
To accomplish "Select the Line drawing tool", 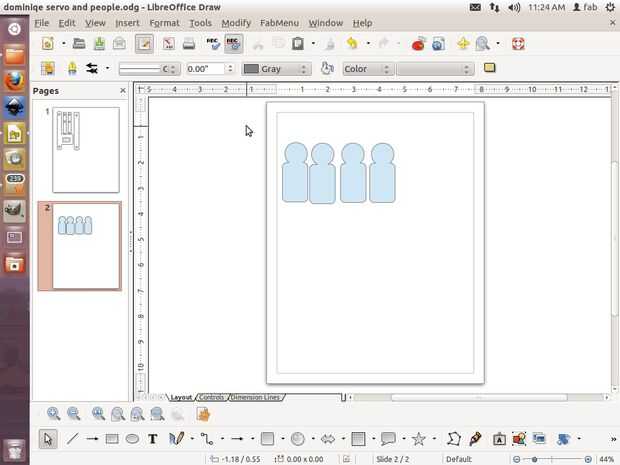I will point(72,439).
